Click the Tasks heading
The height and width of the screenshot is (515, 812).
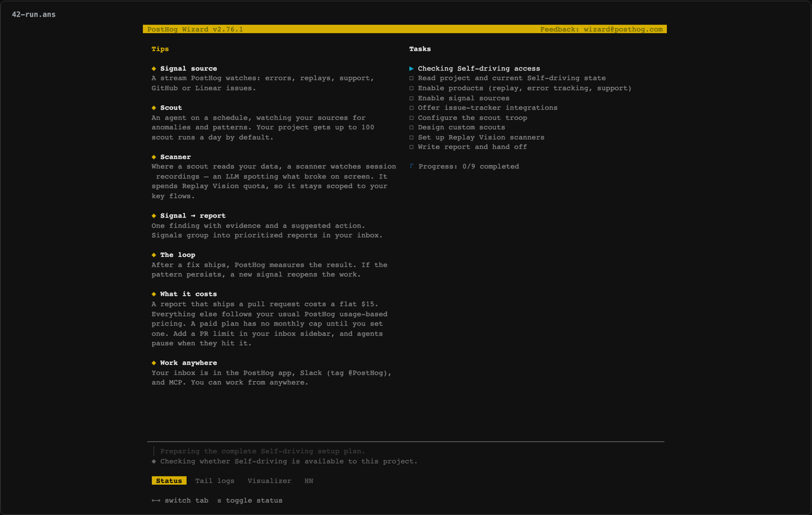(x=420, y=49)
